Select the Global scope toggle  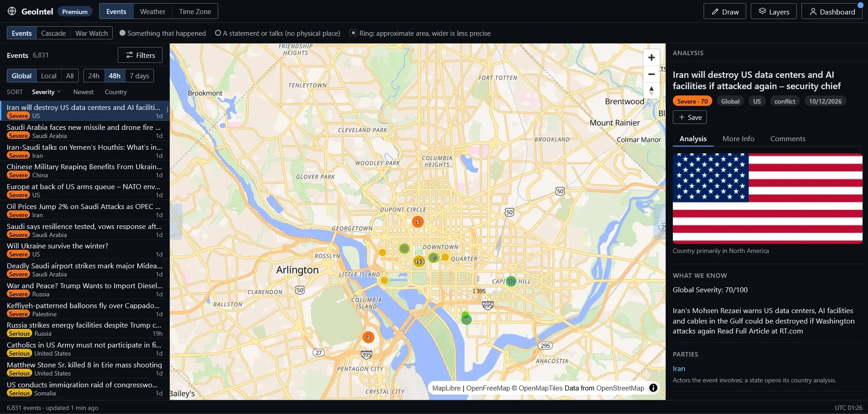[x=22, y=76]
